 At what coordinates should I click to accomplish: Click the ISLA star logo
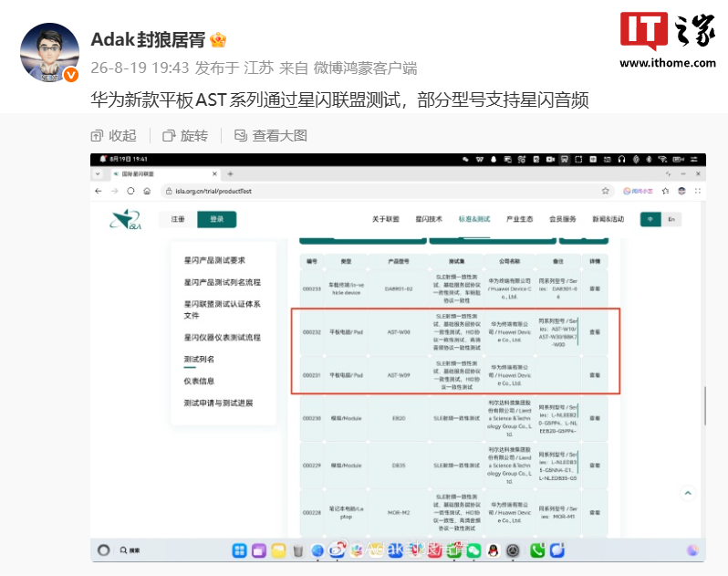click(x=125, y=219)
